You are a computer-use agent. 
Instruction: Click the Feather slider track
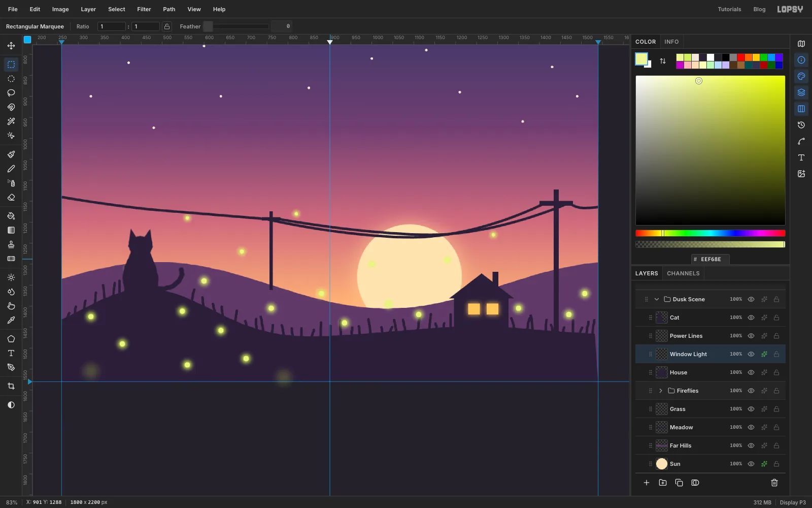pos(236,26)
